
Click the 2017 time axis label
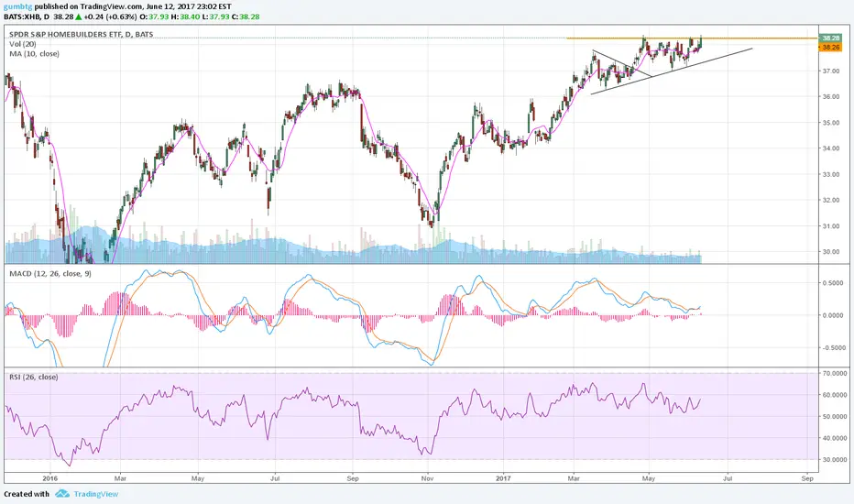click(x=503, y=478)
